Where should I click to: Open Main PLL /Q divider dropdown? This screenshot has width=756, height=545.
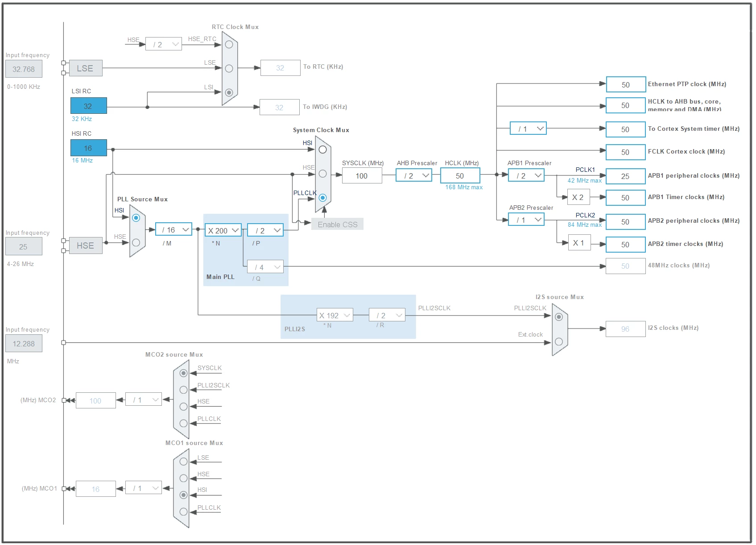coord(265,267)
